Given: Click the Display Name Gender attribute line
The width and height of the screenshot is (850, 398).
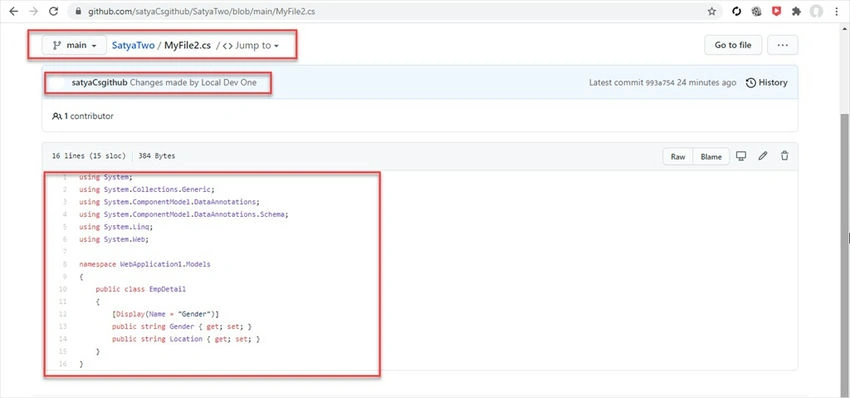Looking at the screenshot, I should (165, 314).
